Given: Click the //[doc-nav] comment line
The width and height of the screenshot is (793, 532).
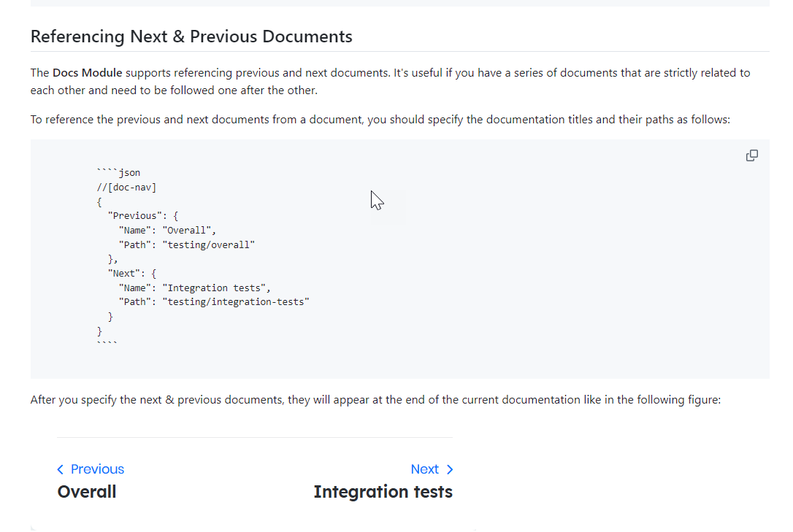Looking at the screenshot, I should [x=126, y=188].
